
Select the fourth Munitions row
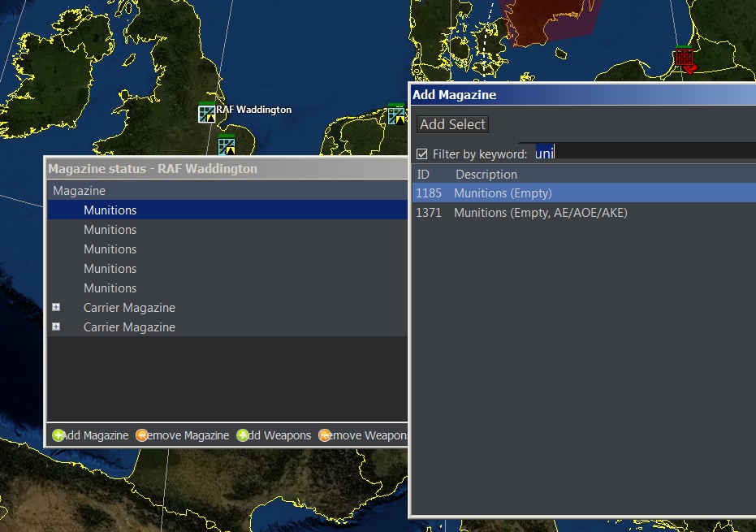[227, 269]
